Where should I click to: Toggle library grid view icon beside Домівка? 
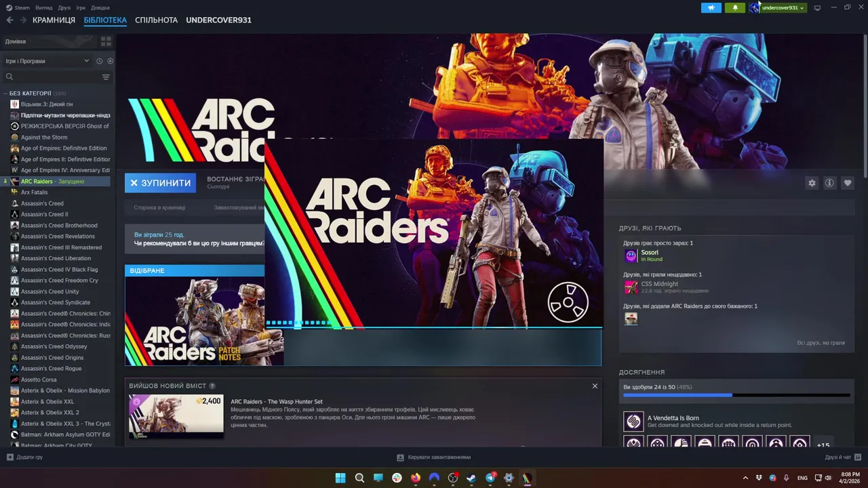tap(106, 41)
